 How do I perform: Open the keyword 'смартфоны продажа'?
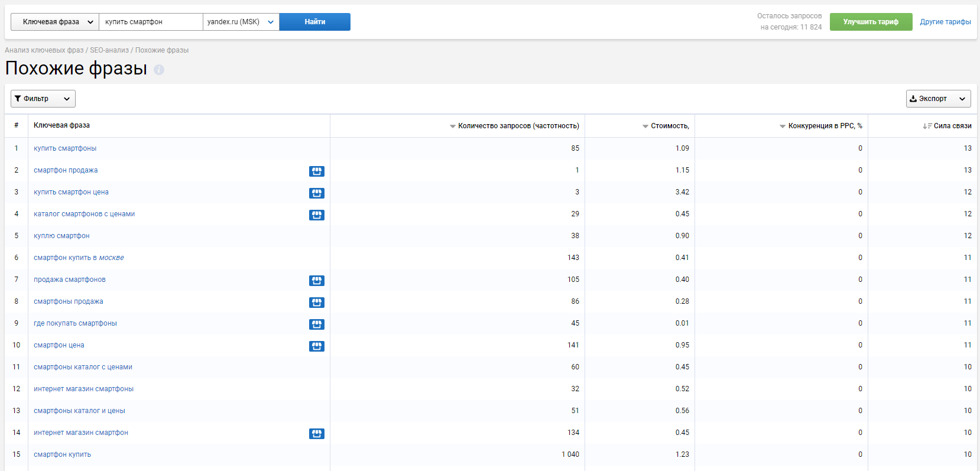click(69, 301)
